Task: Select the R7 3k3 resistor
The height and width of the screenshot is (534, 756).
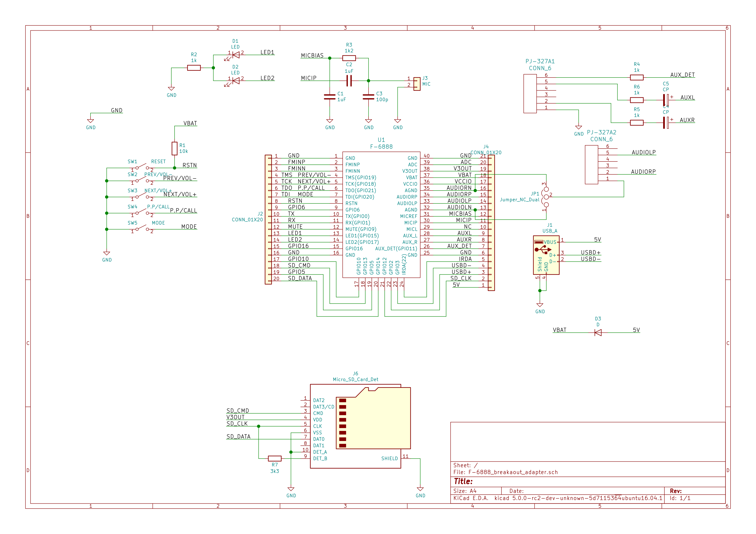Action: pyautogui.click(x=275, y=458)
